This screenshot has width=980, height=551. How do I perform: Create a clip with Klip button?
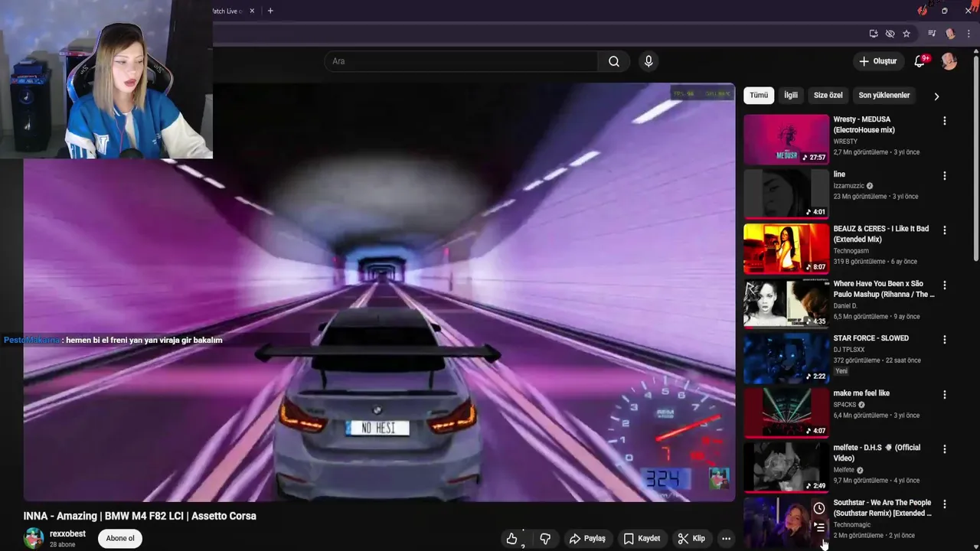click(691, 539)
